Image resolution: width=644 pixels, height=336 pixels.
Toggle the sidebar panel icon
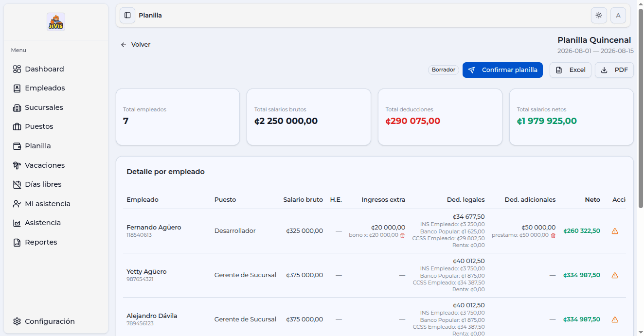click(x=127, y=16)
